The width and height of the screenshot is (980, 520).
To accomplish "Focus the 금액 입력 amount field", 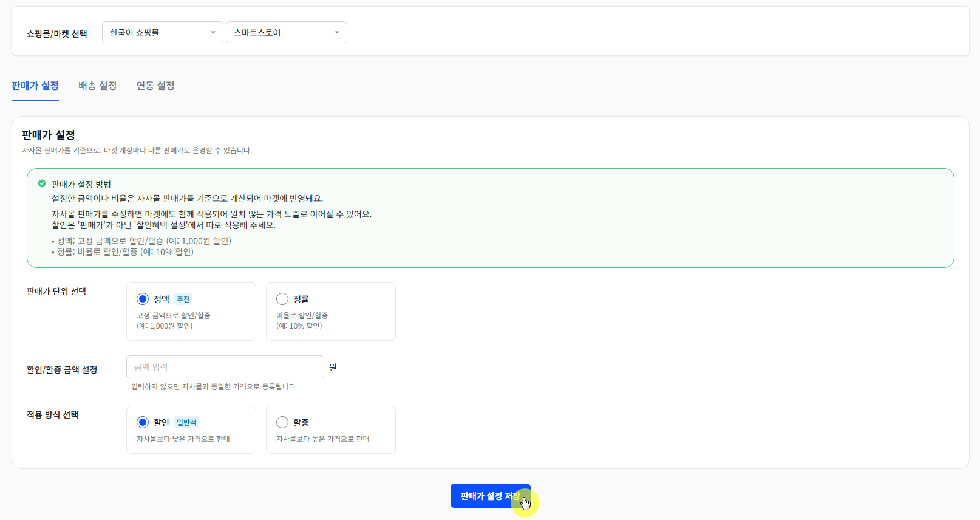I will point(225,367).
